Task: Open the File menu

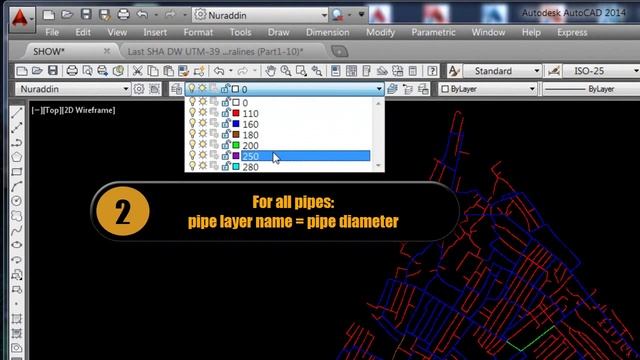Action: (x=52, y=32)
